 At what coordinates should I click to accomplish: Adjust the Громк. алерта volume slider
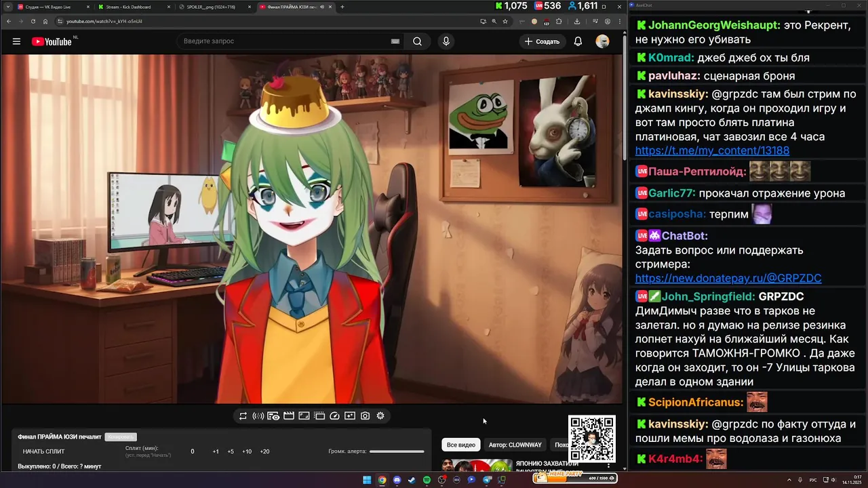tap(397, 451)
